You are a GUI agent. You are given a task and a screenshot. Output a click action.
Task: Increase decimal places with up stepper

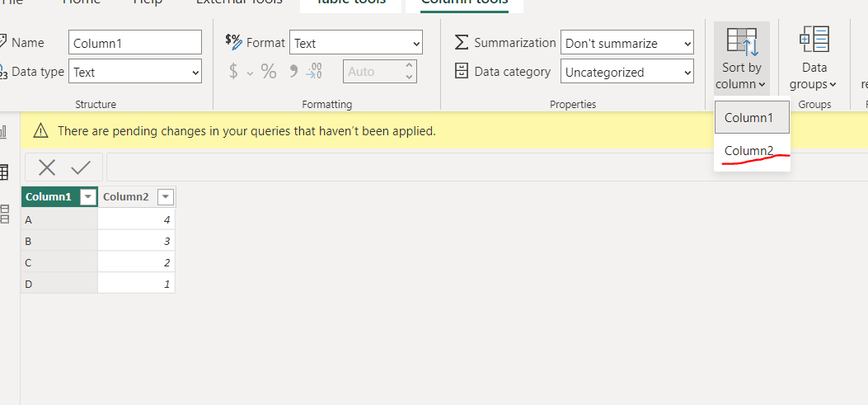(409, 65)
